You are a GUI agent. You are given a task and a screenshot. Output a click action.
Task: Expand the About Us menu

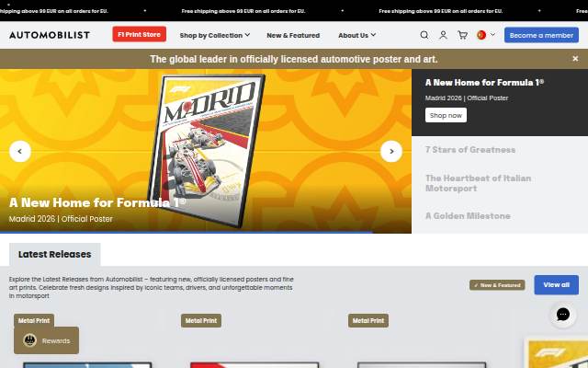point(357,35)
